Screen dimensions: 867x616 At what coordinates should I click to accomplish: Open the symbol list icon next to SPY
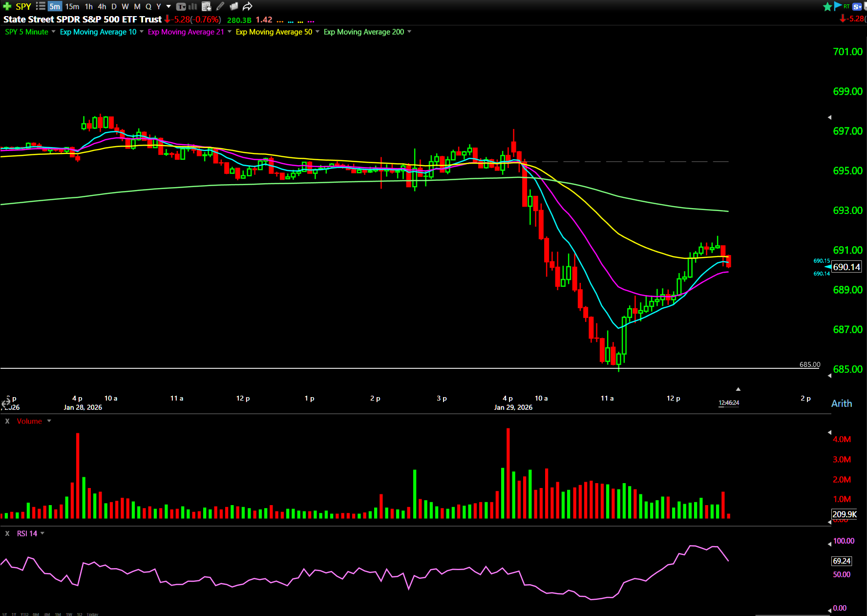(x=41, y=6)
